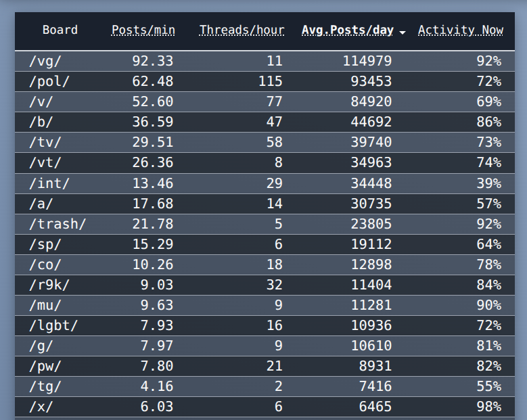Image resolution: width=527 pixels, height=420 pixels.
Task: Click the sort arrow beside Avg.Posts/day
Action: coord(403,32)
